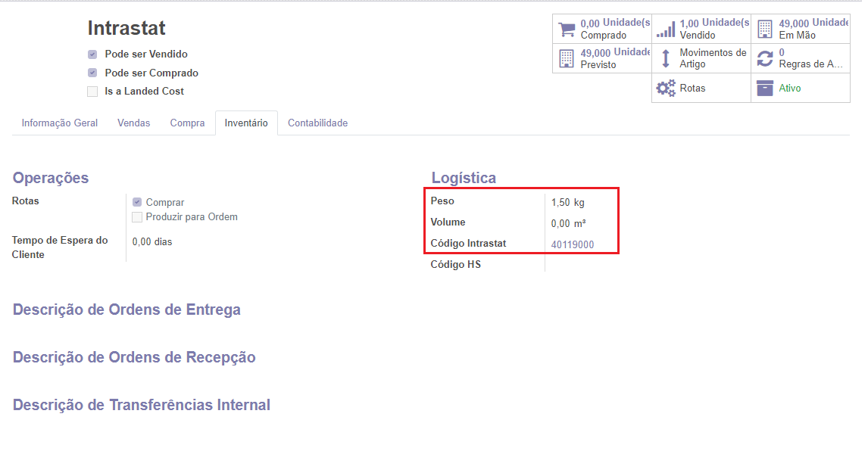Click the Rotas gears icon
The height and width of the screenshot is (451, 868).
pyautogui.click(x=667, y=88)
